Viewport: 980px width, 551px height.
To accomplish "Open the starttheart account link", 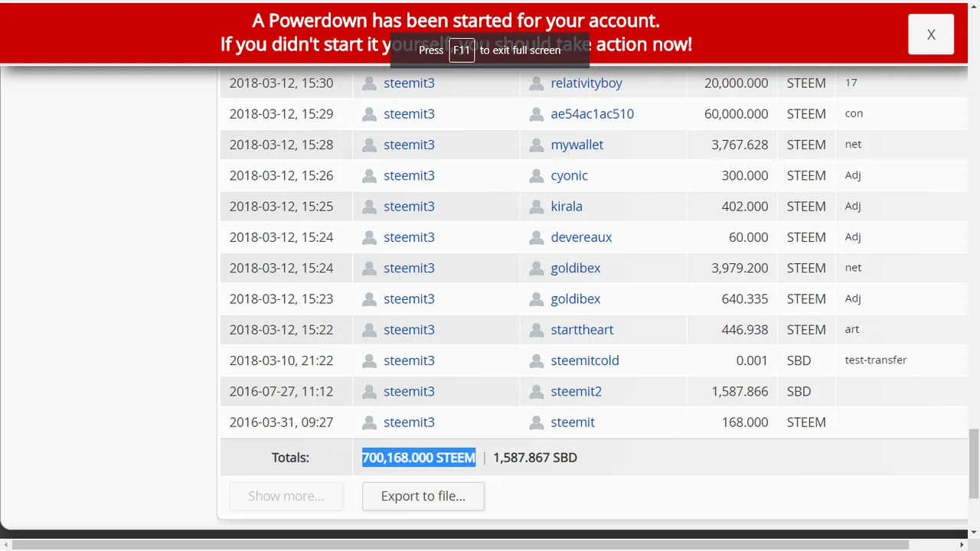I will point(582,330).
